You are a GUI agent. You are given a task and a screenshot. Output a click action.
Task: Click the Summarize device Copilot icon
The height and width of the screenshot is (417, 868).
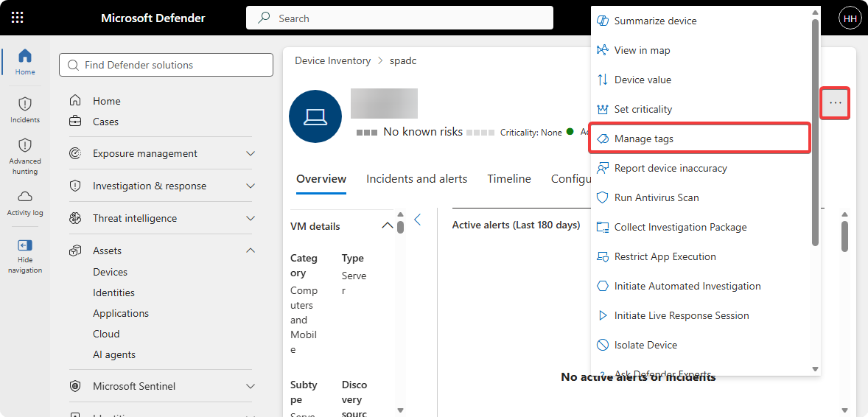point(602,21)
